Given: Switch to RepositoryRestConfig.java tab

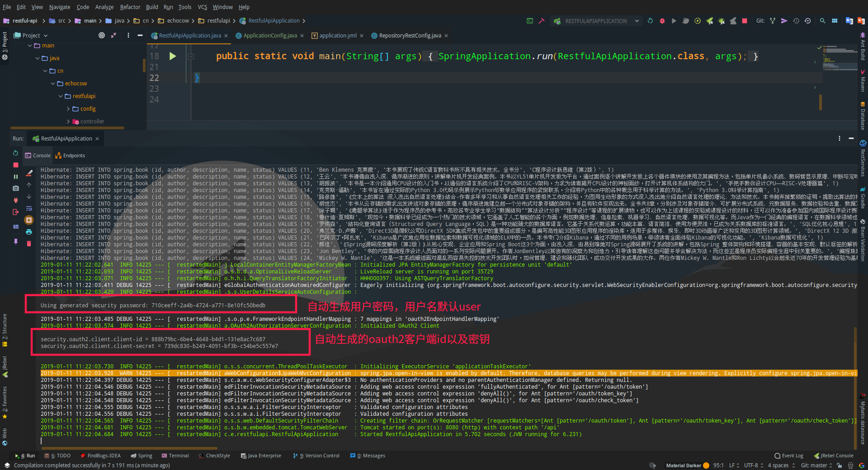Looking at the screenshot, I should [x=410, y=36].
